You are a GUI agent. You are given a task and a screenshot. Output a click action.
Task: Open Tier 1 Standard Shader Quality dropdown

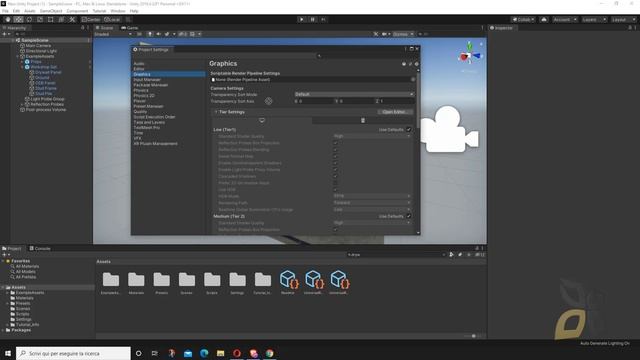372,136
